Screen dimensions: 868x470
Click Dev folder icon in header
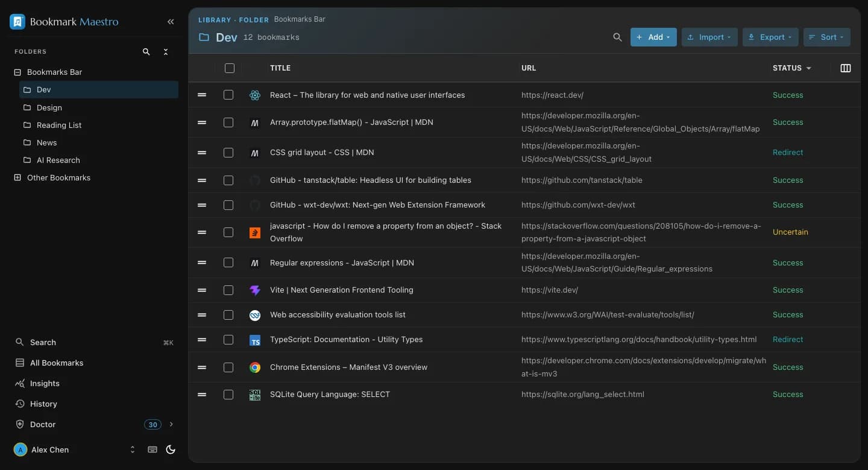pyautogui.click(x=204, y=37)
